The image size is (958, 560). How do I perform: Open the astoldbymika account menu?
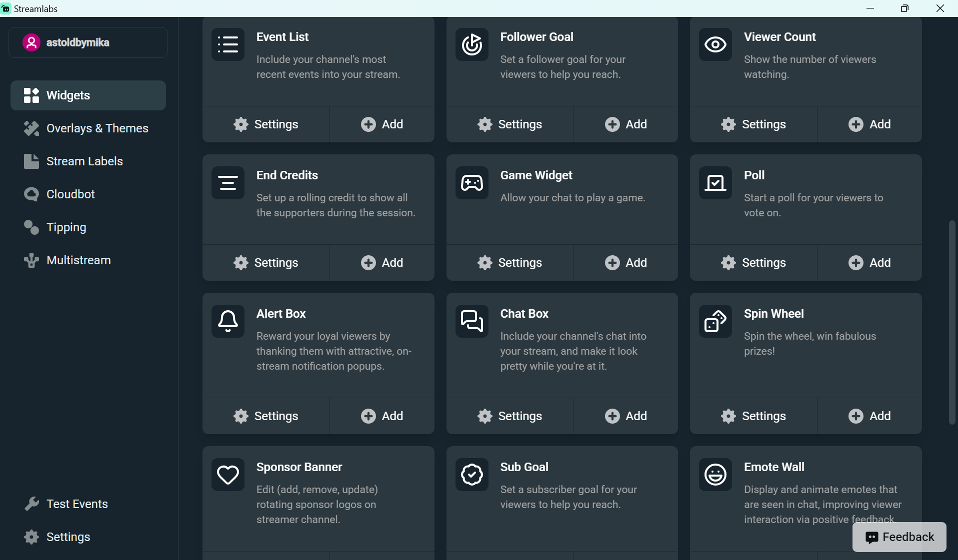click(88, 42)
